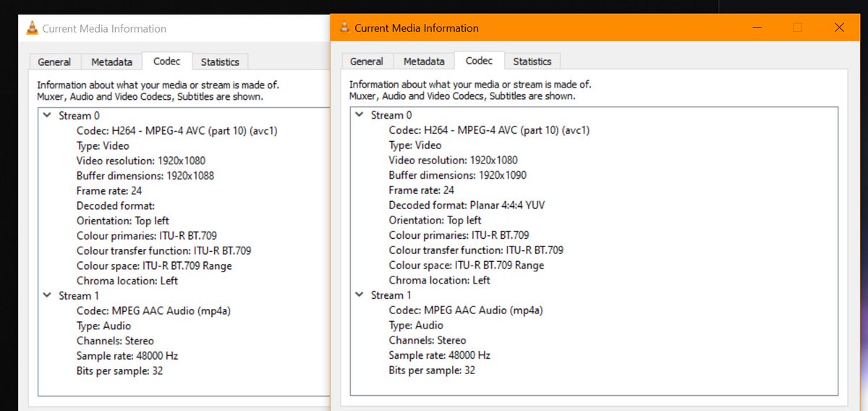The height and width of the screenshot is (411, 868).
Task: Select Colour primaries row in left window
Action: tap(147, 236)
